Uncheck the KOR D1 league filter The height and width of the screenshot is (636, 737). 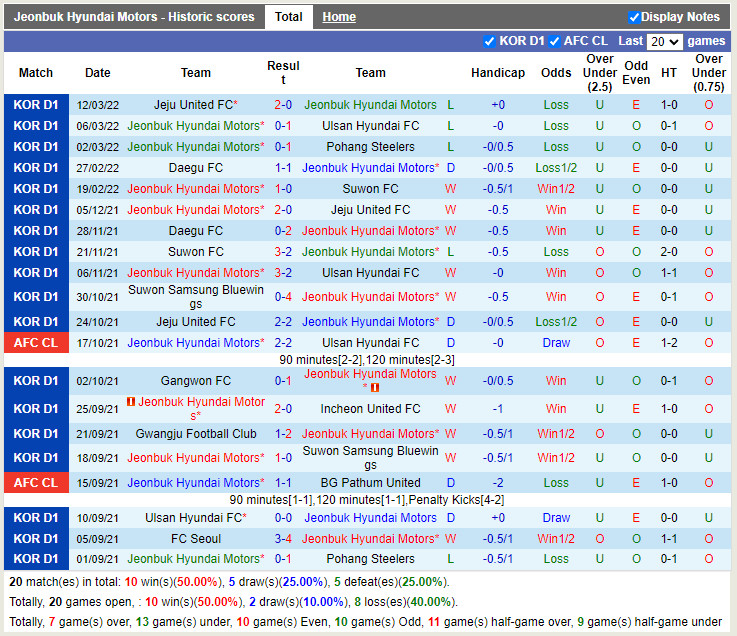(489, 41)
